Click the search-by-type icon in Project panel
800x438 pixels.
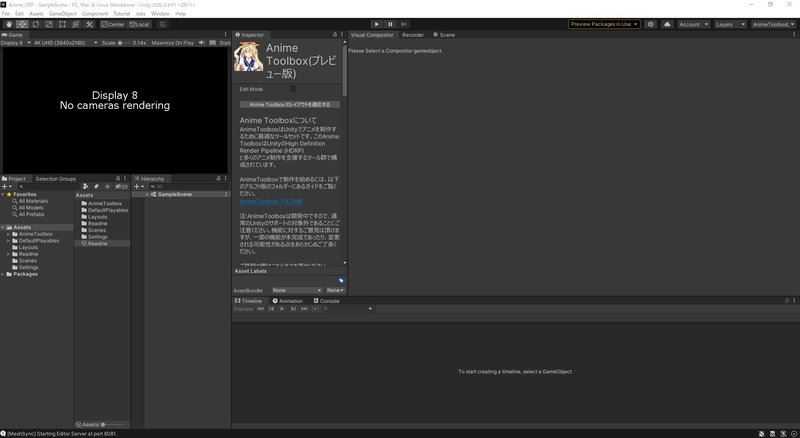tap(86, 187)
